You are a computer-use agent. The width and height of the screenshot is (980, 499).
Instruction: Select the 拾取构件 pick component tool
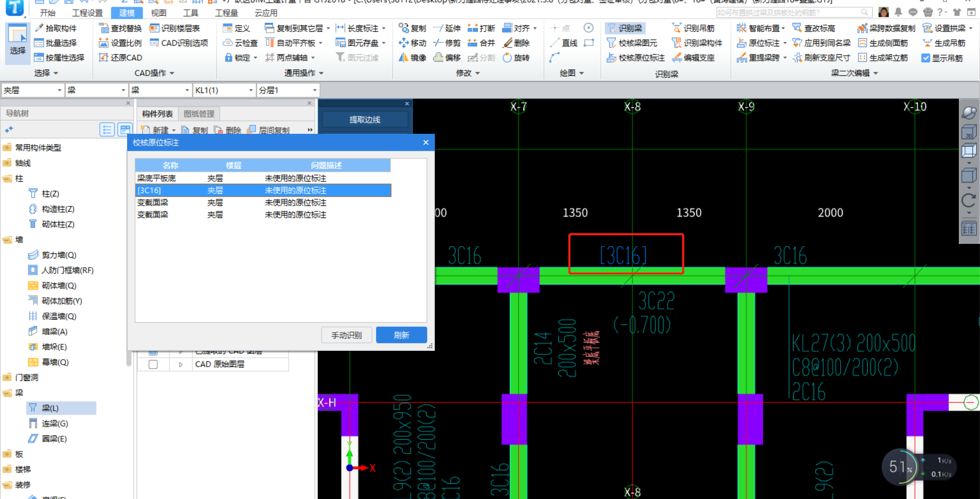tap(55, 28)
